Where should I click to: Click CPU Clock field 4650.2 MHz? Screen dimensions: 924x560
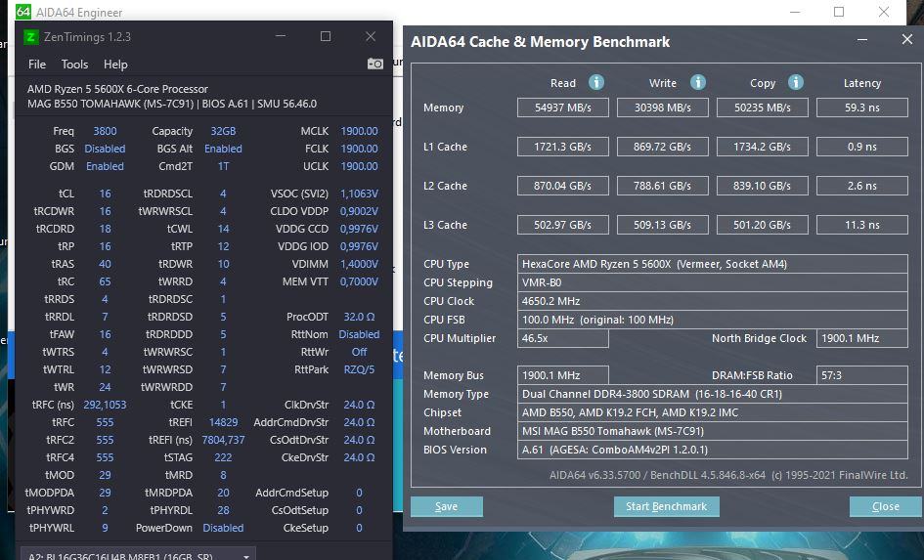point(713,301)
